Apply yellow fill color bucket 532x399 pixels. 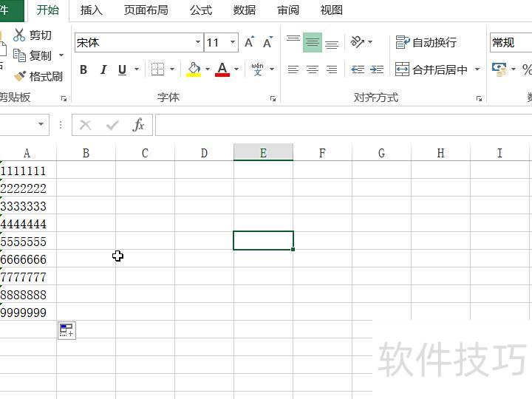(194, 69)
